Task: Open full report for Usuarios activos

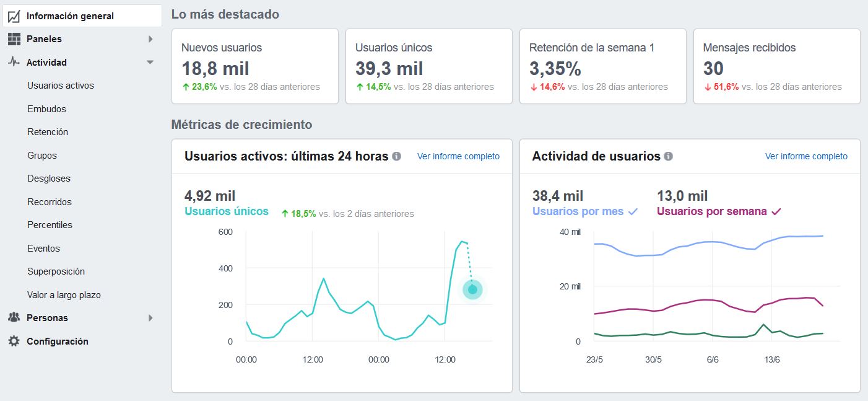Action: [x=458, y=156]
